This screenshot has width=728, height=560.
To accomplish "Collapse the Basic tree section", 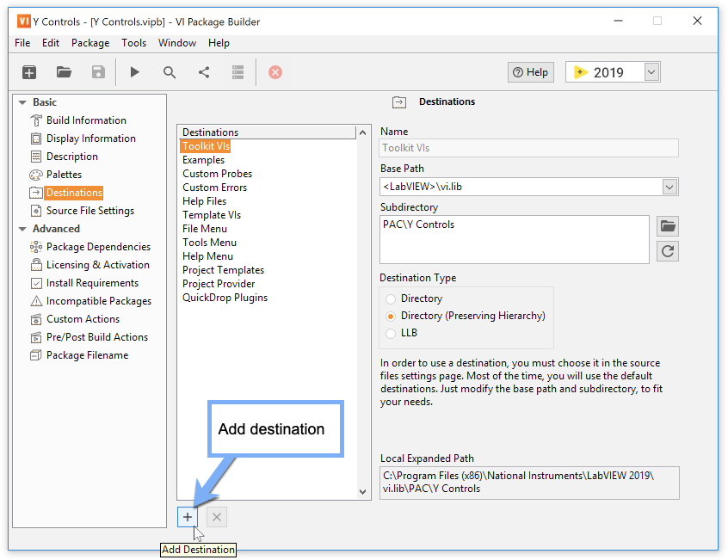I will pos(22,102).
